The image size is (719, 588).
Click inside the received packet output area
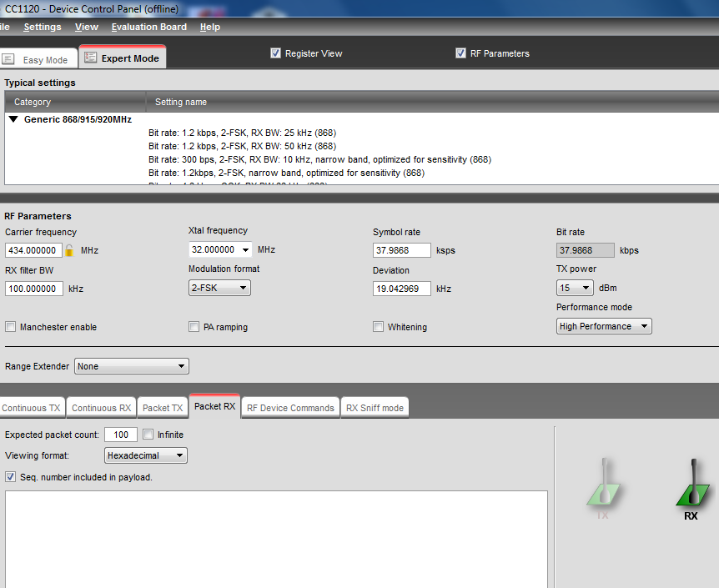tap(276, 539)
